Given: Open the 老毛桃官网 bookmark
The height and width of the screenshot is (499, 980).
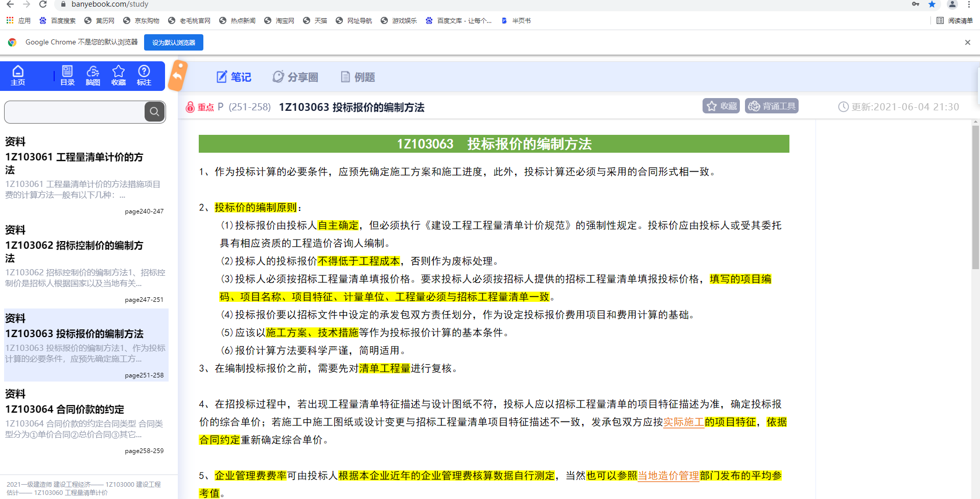Looking at the screenshot, I should click(189, 20).
